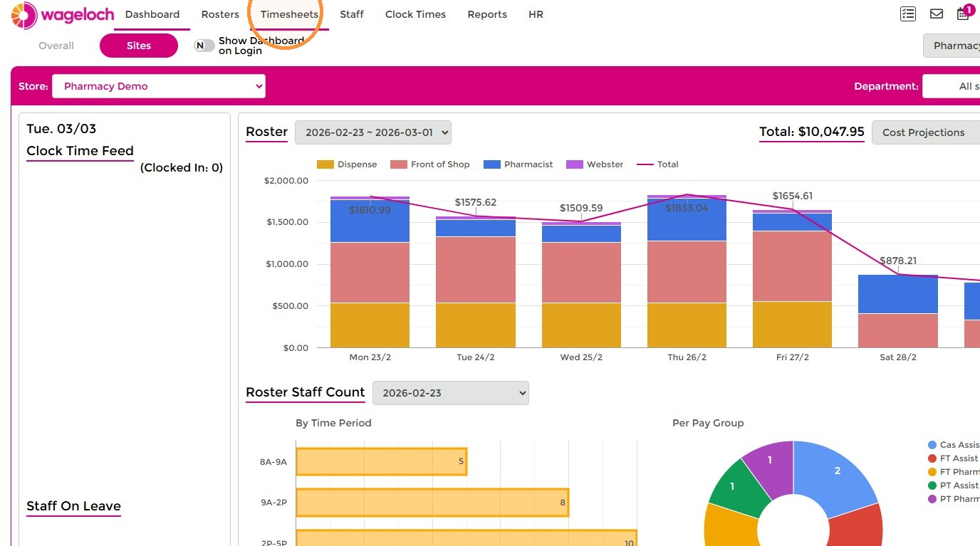
Task: Click the Pharmacy button at top right
Action: click(952, 46)
